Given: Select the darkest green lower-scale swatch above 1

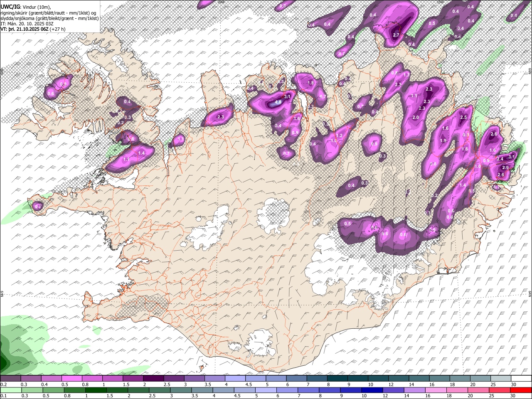Looking at the screenshot, I should (96, 389).
